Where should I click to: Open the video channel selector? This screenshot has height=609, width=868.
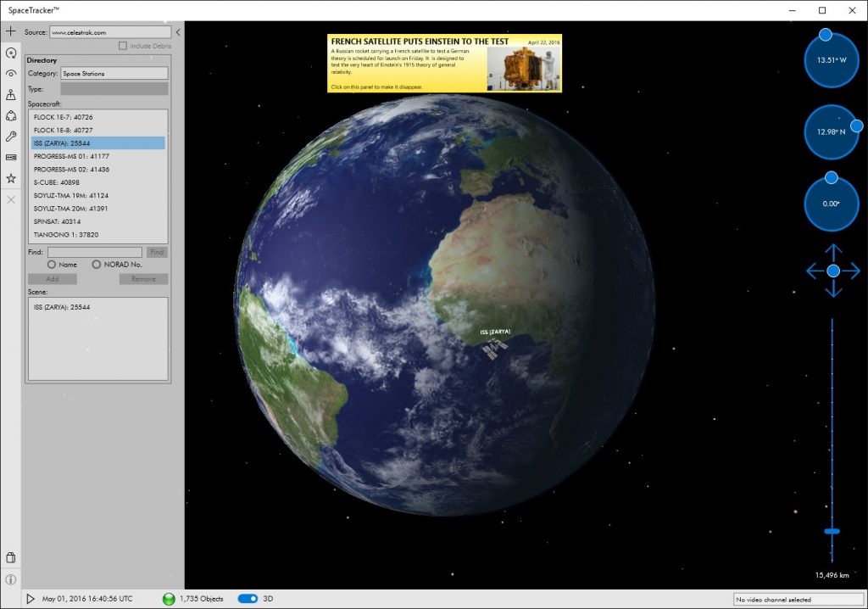point(798,598)
